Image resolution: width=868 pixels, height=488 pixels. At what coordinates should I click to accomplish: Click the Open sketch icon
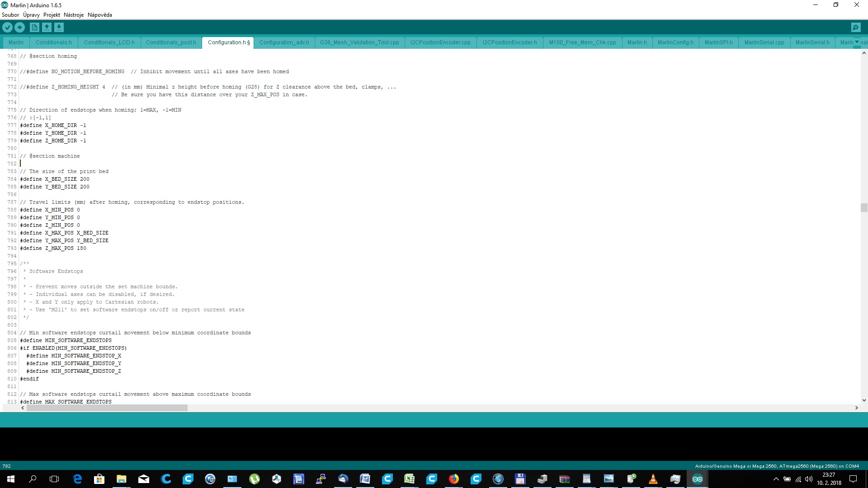(x=47, y=28)
